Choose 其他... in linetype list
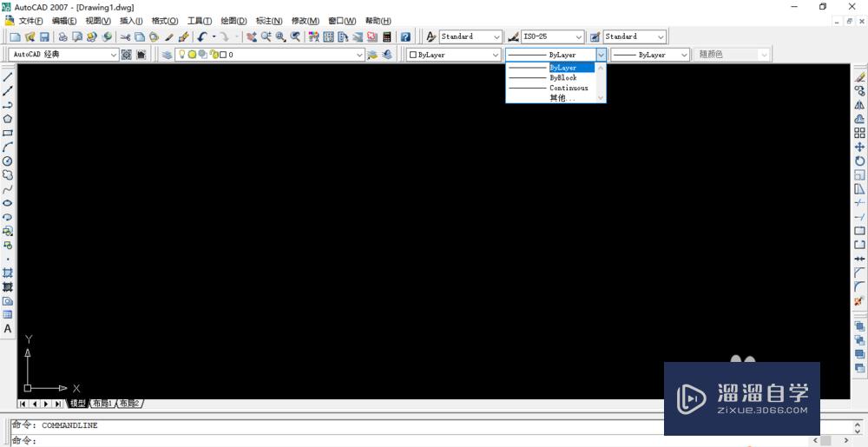The height and width of the screenshot is (447, 868). (x=551, y=98)
